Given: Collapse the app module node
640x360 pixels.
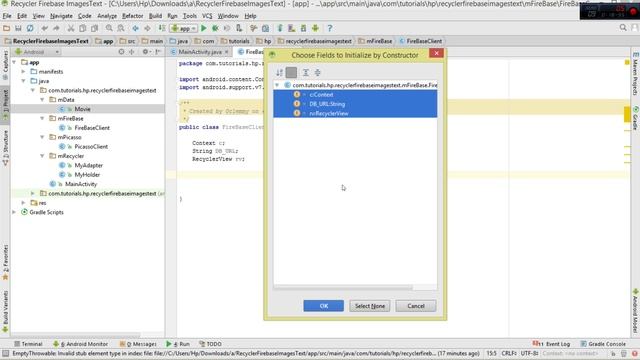Looking at the screenshot, I should point(14,62).
